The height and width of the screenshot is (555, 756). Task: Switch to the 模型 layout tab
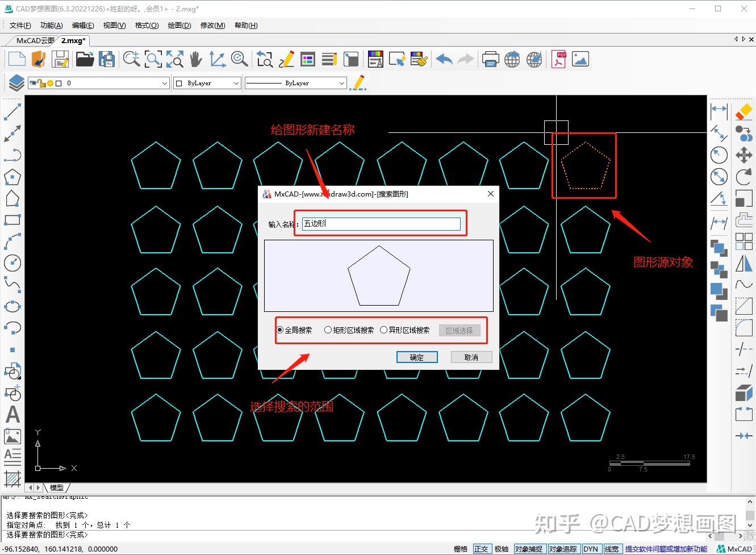coord(57,487)
